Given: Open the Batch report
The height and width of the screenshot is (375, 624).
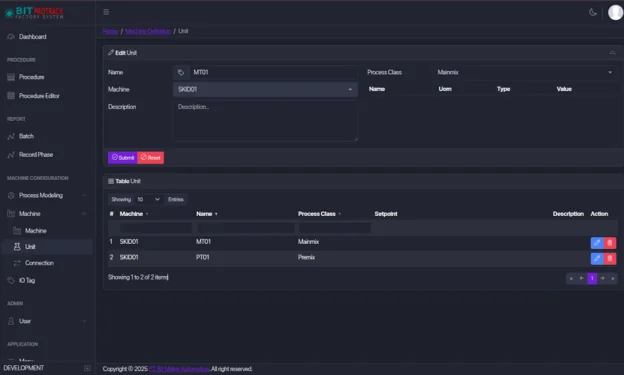Looking at the screenshot, I should [x=26, y=136].
